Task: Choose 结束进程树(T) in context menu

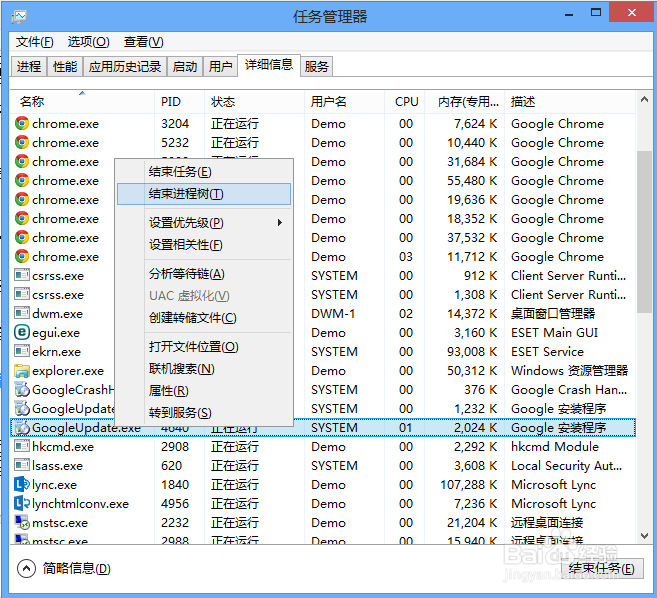Action: (204, 194)
